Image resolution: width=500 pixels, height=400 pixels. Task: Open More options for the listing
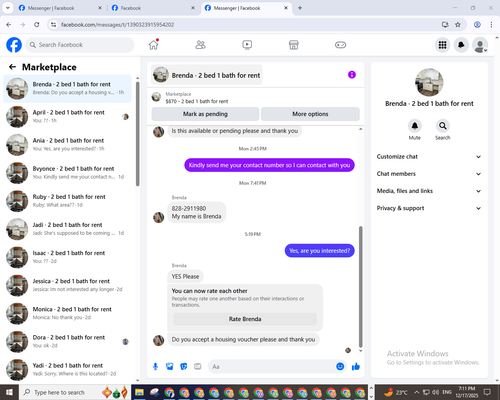(310, 114)
